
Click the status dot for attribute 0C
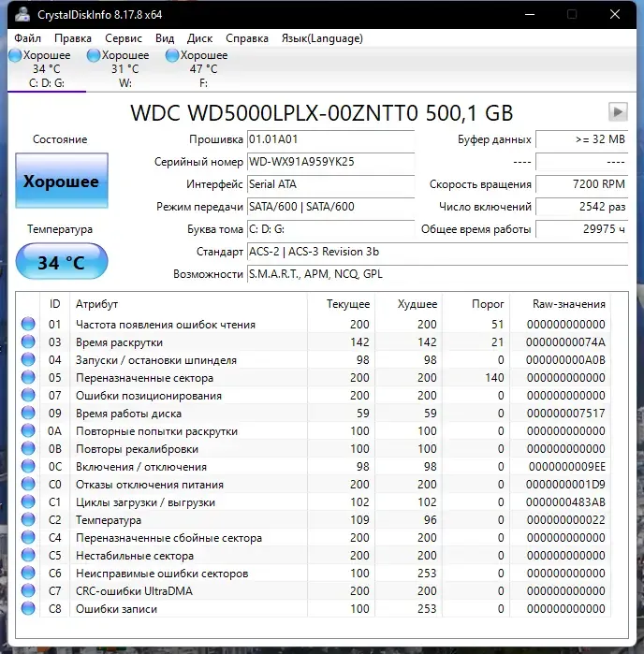point(28,466)
